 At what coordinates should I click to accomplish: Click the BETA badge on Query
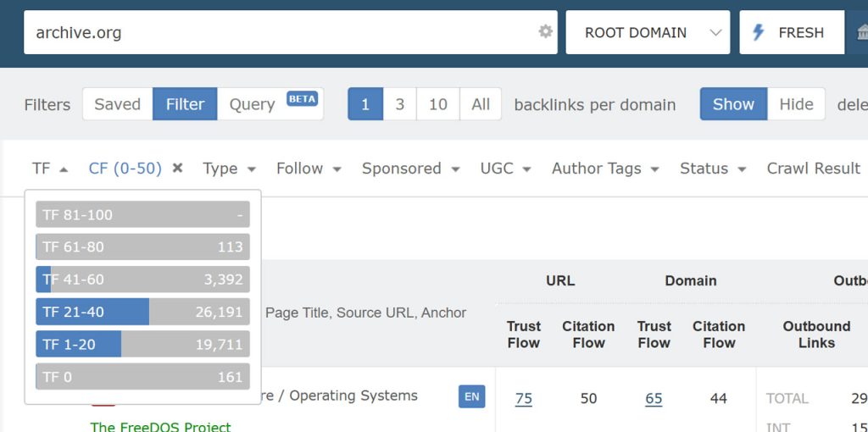pyautogui.click(x=302, y=98)
